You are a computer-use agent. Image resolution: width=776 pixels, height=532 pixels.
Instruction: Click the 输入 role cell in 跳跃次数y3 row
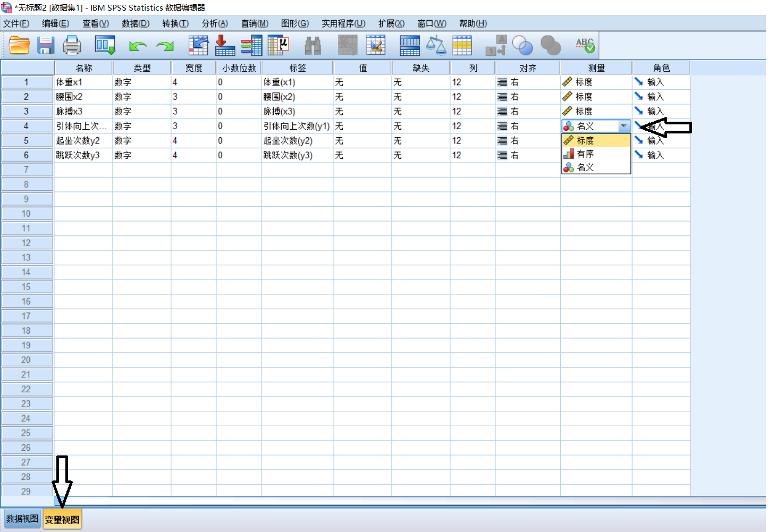point(662,155)
